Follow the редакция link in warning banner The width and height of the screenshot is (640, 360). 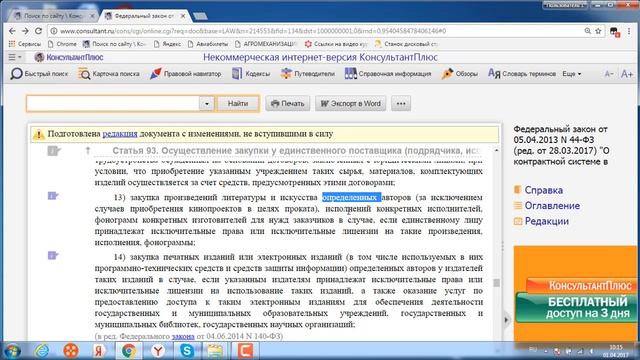(x=120, y=134)
